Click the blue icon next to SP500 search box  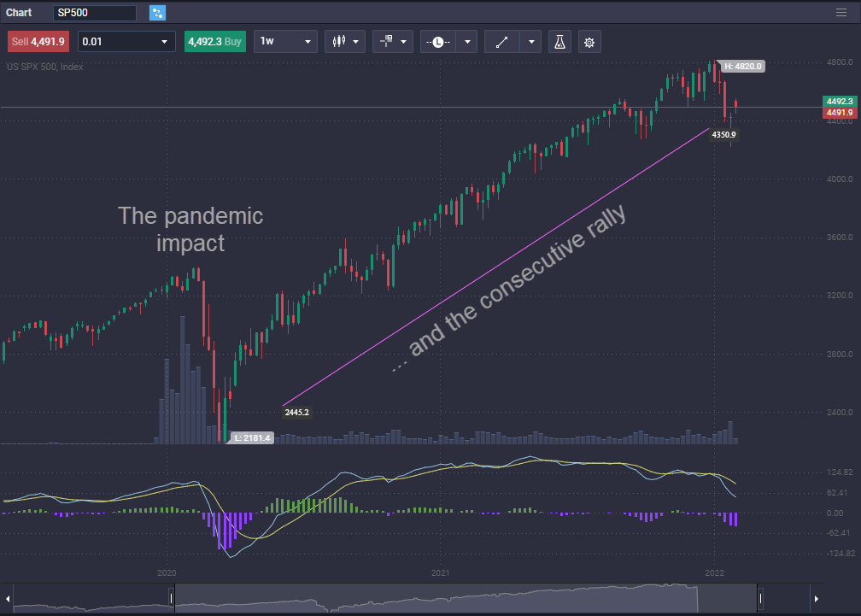[x=155, y=13]
